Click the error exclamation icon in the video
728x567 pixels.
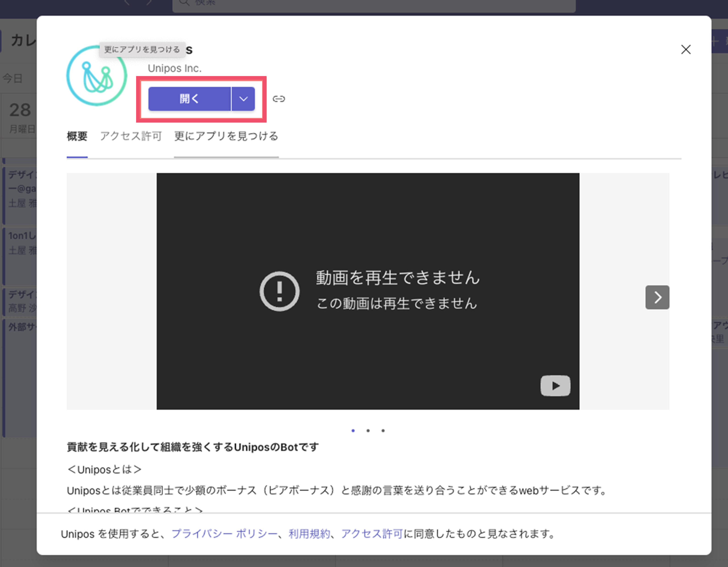(x=279, y=291)
